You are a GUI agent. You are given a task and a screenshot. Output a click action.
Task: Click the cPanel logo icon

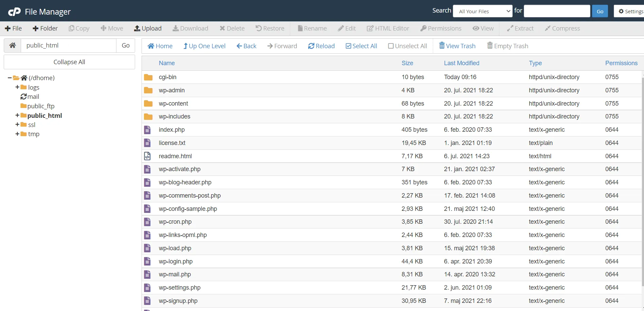coord(14,12)
